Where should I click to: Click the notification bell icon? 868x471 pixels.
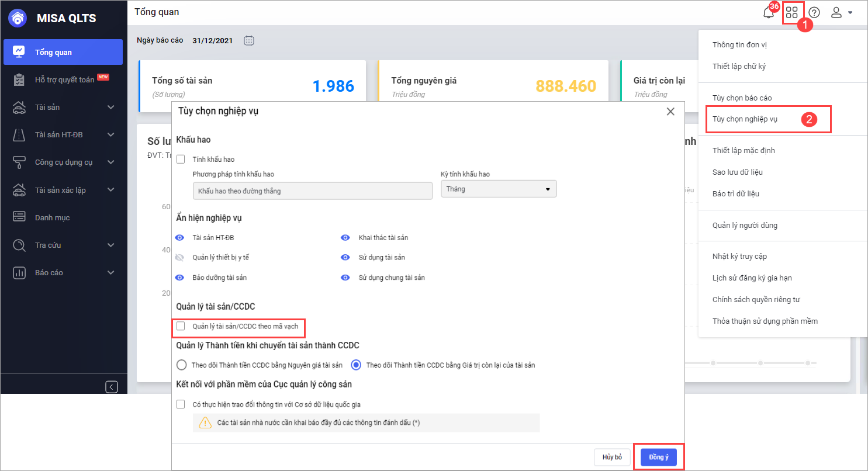[769, 12]
